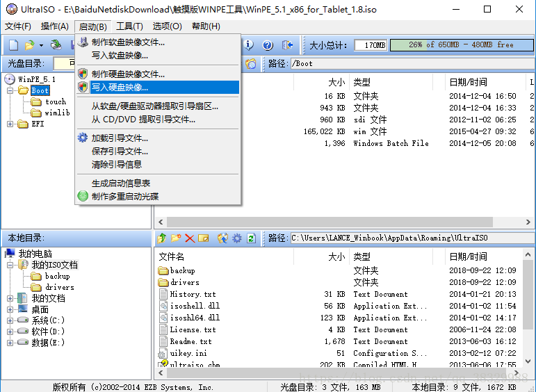536x392 pixels.
Task: Choose 制作多重启动光碟 menu entry
Action: (x=158, y=197)
